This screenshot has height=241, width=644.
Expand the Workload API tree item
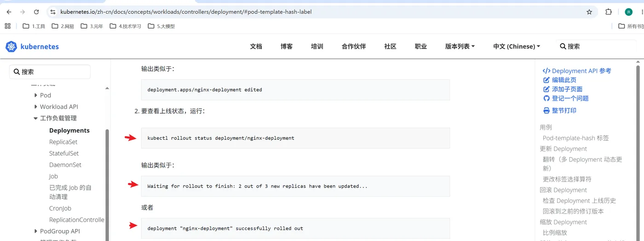36,107
